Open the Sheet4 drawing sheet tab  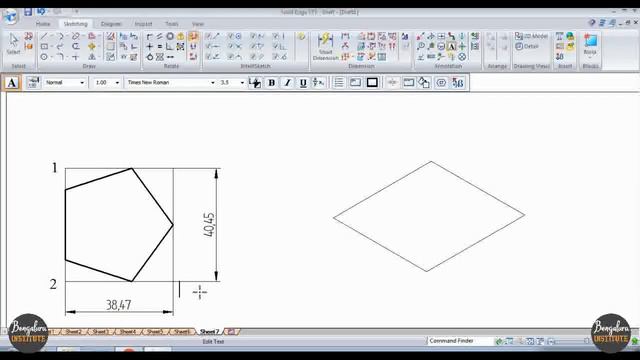coord(128,331)
